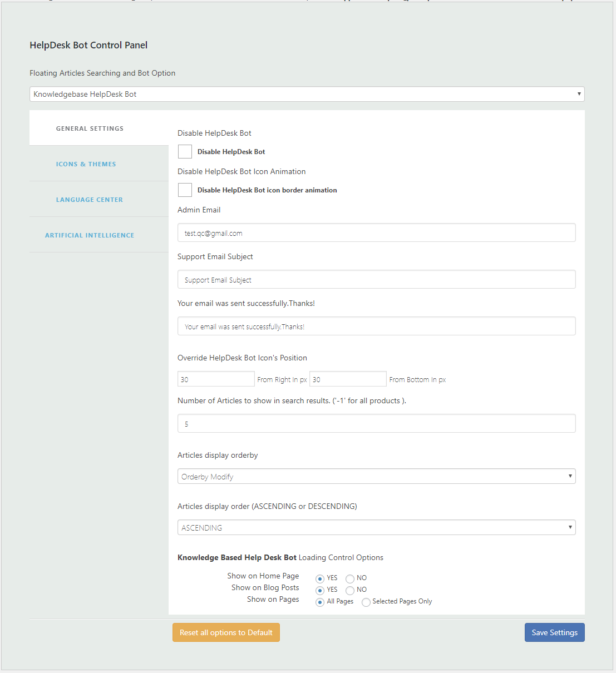Check the Disable HelpDesk Bot checkbox

coord(185,151)
